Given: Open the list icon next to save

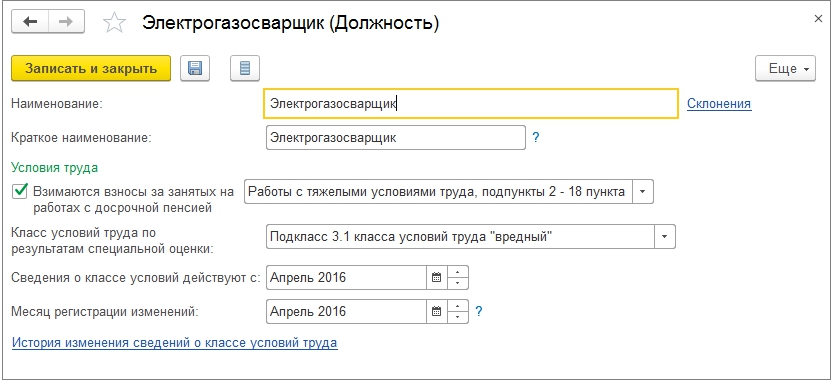Looking at the screenshot, I should coord(245,68).
